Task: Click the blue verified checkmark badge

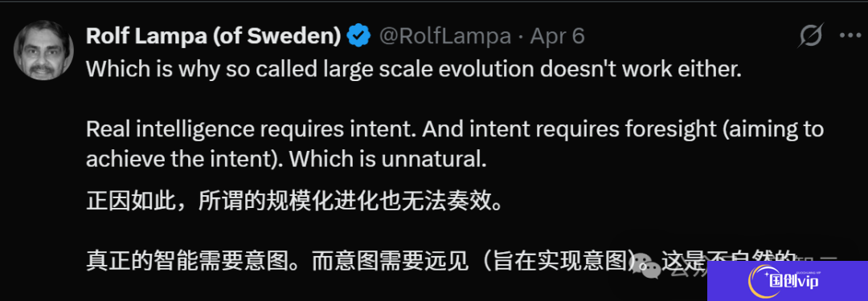Action: 358,36
